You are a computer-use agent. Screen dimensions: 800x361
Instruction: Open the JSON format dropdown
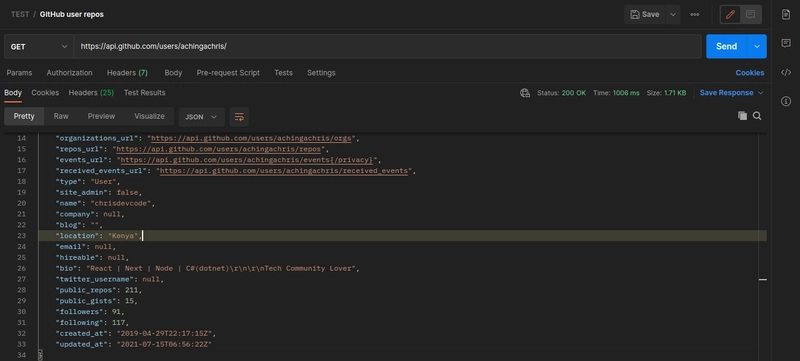point(201,117)
